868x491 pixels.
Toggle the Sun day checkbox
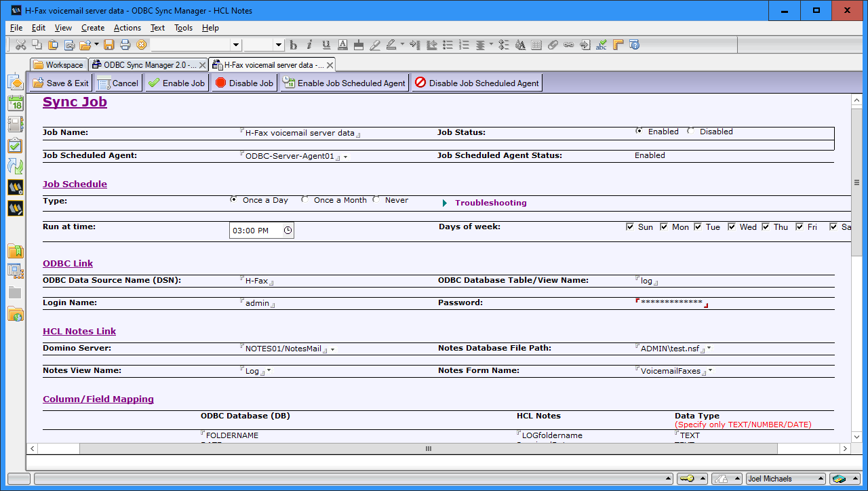pos(630,227)
